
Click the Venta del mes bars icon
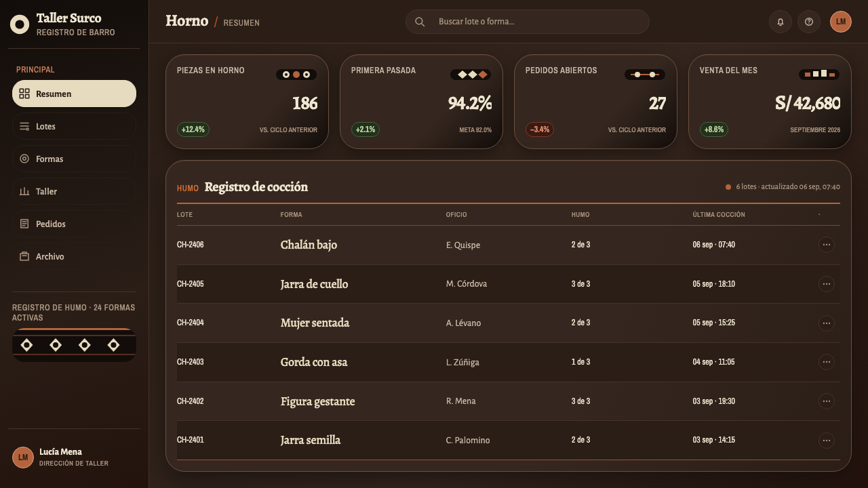(819, 75)
